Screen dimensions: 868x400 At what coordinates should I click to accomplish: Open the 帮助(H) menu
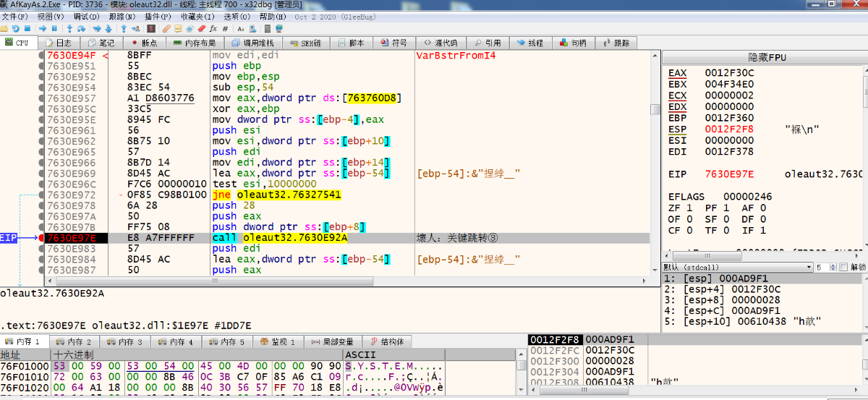click(x=273, y=16)
